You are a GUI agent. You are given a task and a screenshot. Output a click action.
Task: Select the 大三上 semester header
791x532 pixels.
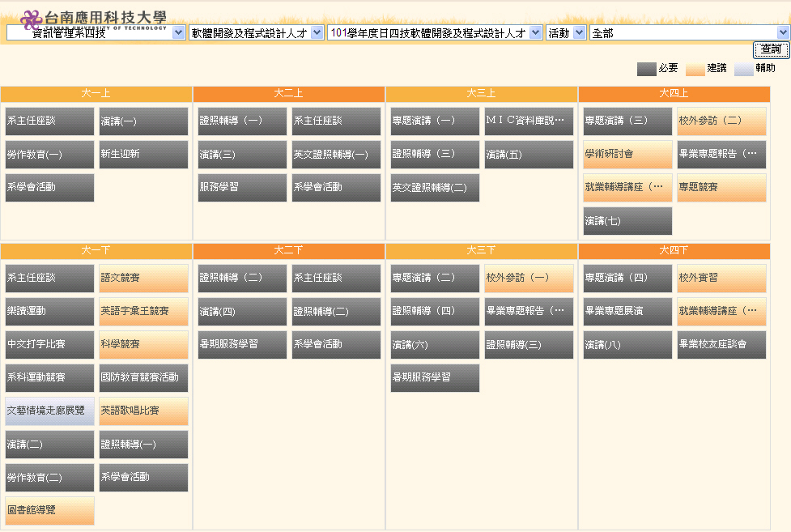481,93
